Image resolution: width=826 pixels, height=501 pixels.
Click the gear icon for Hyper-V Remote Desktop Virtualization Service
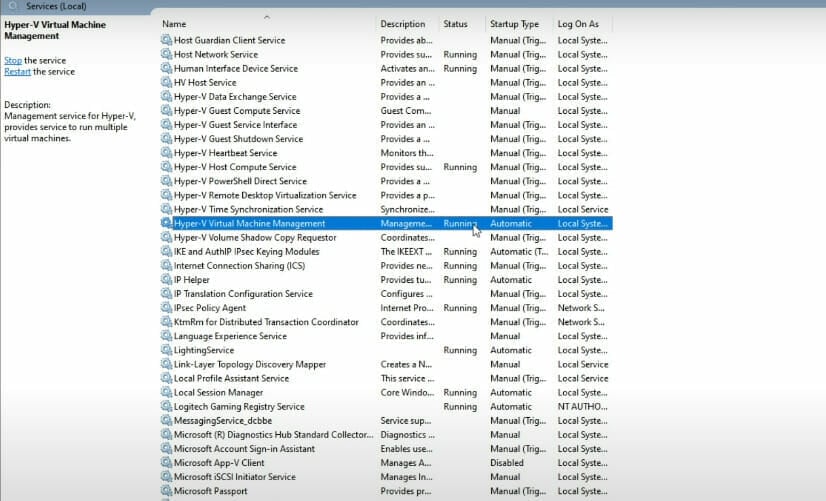point(166,195)
